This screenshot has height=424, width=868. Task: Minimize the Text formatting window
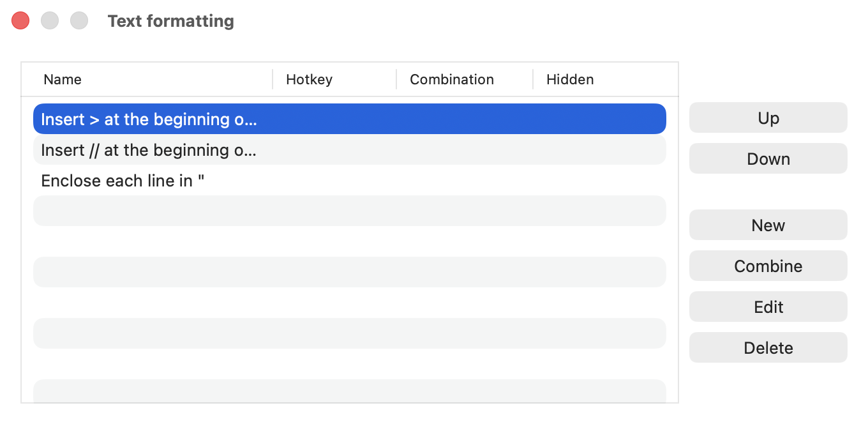tap(50, 21)
